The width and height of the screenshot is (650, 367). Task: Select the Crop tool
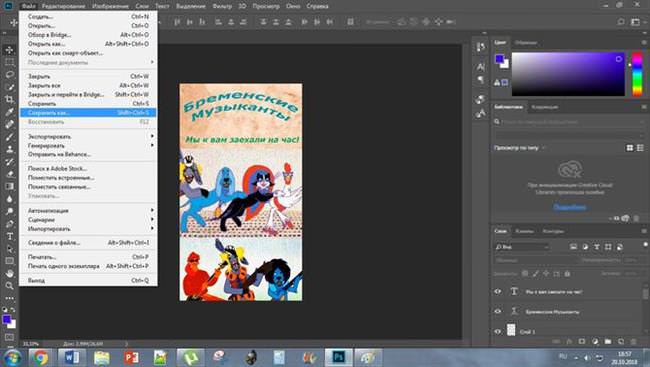click(x=9, y=100)
